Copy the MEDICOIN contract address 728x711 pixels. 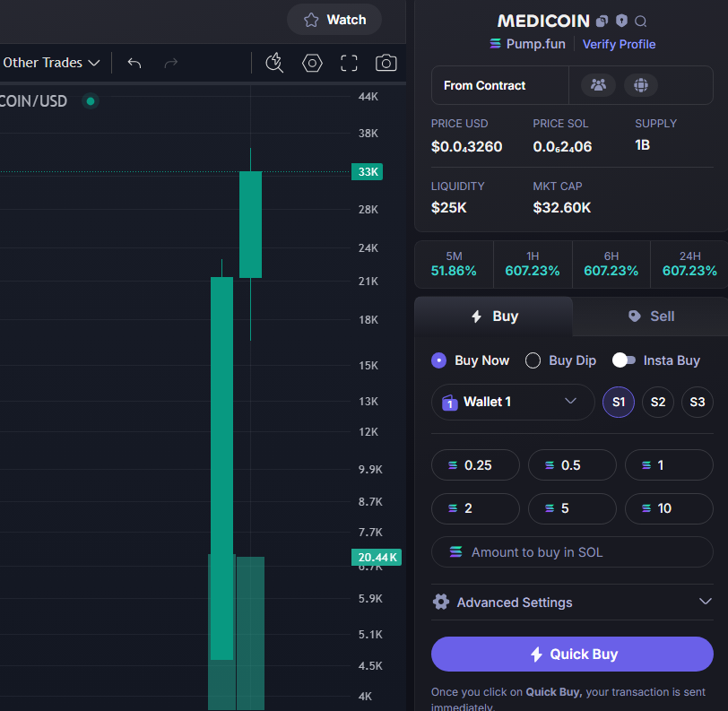click(602, 21)
